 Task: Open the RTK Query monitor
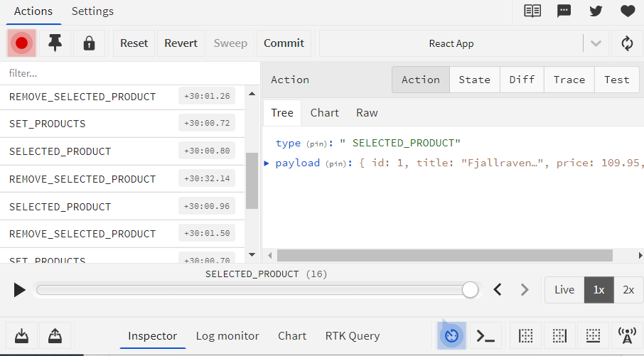pyautogui.click(x=353, y=336)
